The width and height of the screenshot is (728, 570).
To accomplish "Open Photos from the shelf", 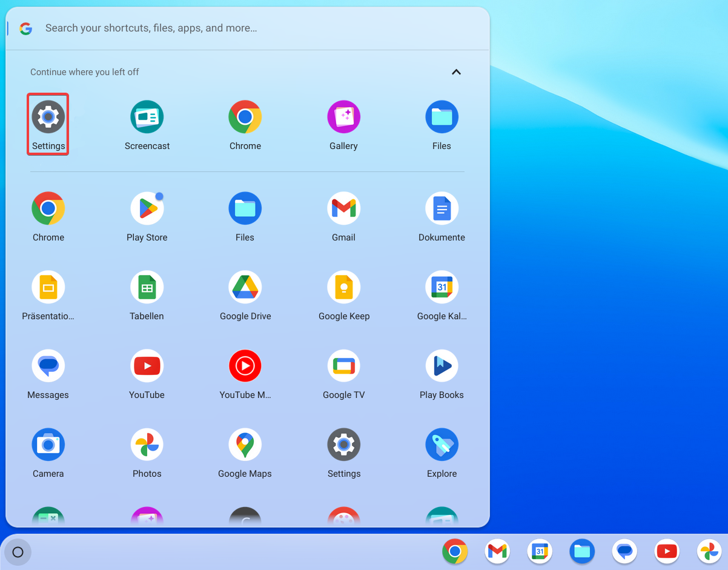I will [x=709, y=551].
